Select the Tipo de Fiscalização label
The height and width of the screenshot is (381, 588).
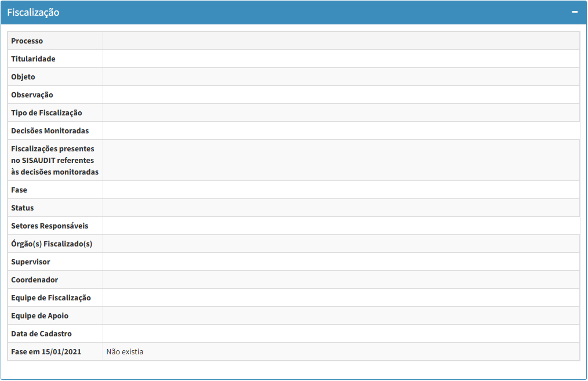[46, 113]
